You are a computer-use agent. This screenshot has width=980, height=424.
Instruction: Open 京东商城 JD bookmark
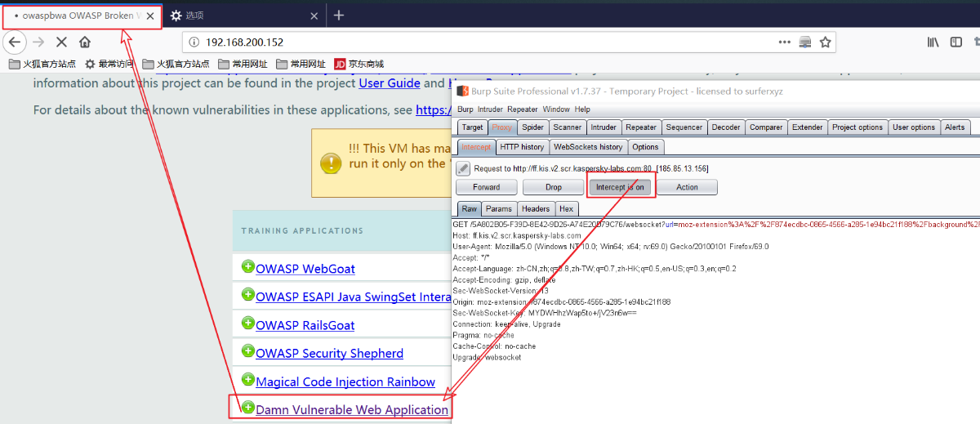359,64
